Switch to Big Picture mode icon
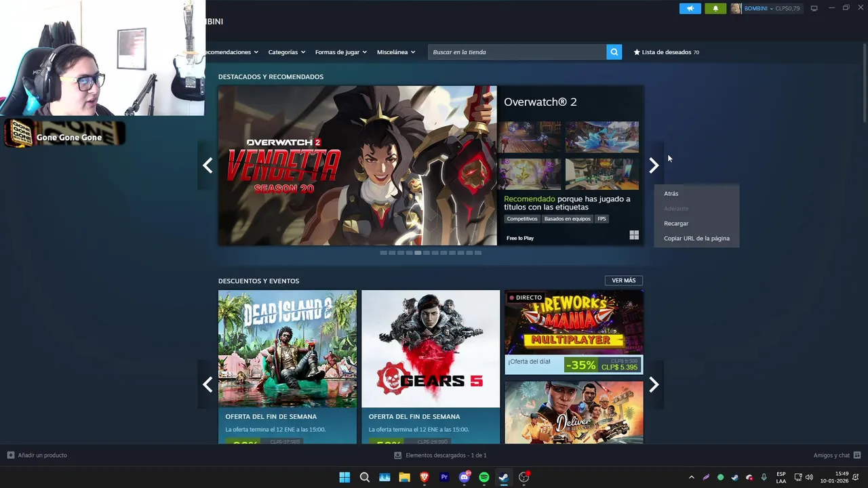This screenshot has width=868, height=488. coord(814,9)
